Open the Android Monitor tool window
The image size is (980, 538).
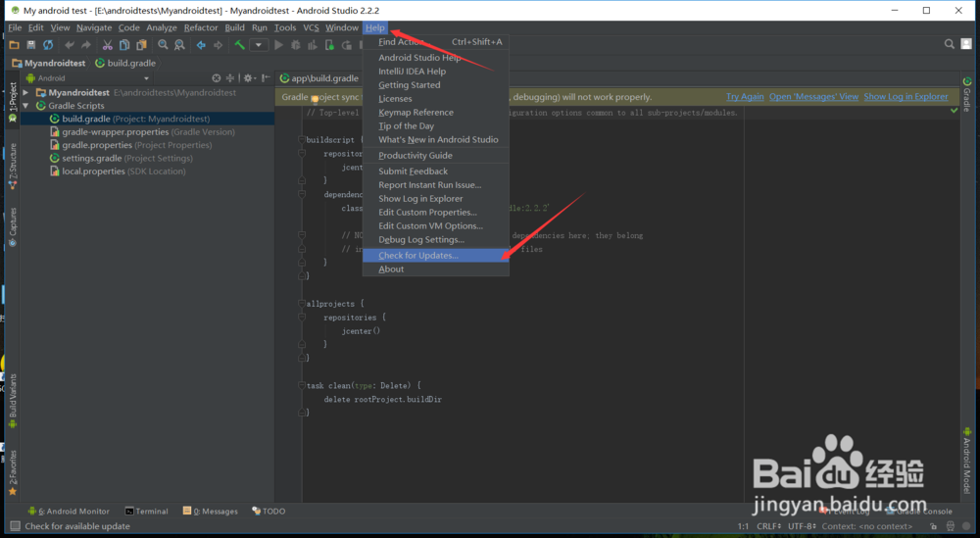tap(69, 512)
